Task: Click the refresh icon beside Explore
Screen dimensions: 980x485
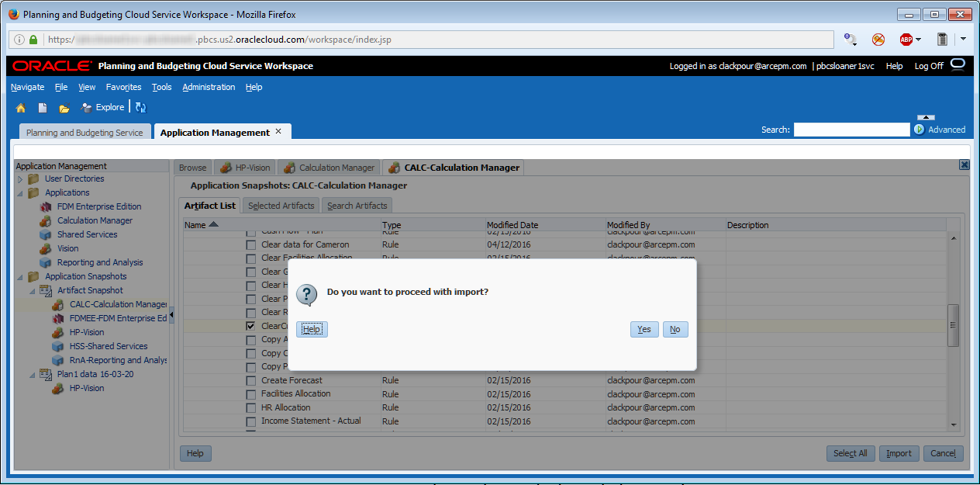Action: (x=141, y=108)
